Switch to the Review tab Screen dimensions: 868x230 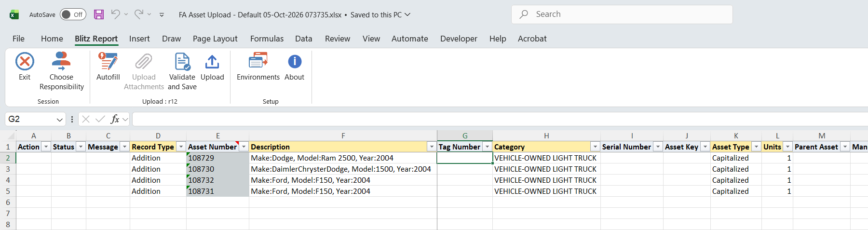pyautogui.click(x=338, y=39)
